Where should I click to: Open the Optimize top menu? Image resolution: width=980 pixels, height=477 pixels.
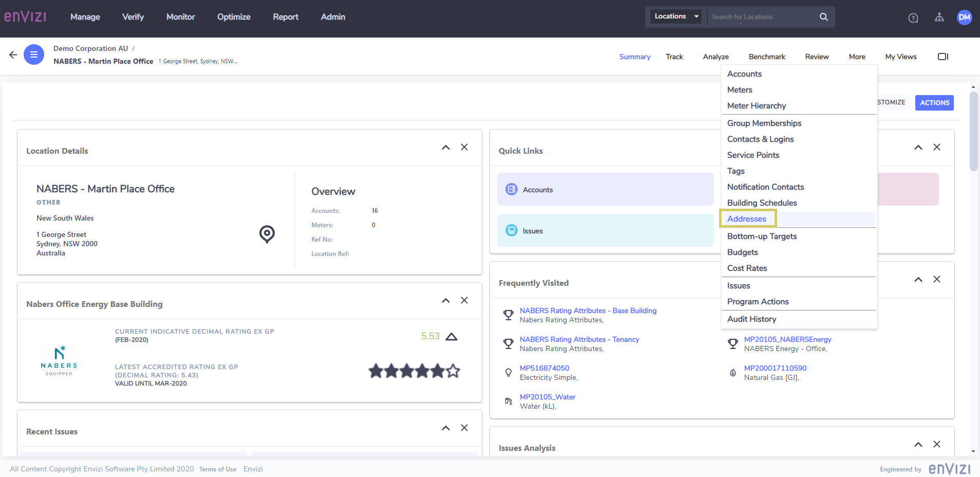tap(234, 17)
